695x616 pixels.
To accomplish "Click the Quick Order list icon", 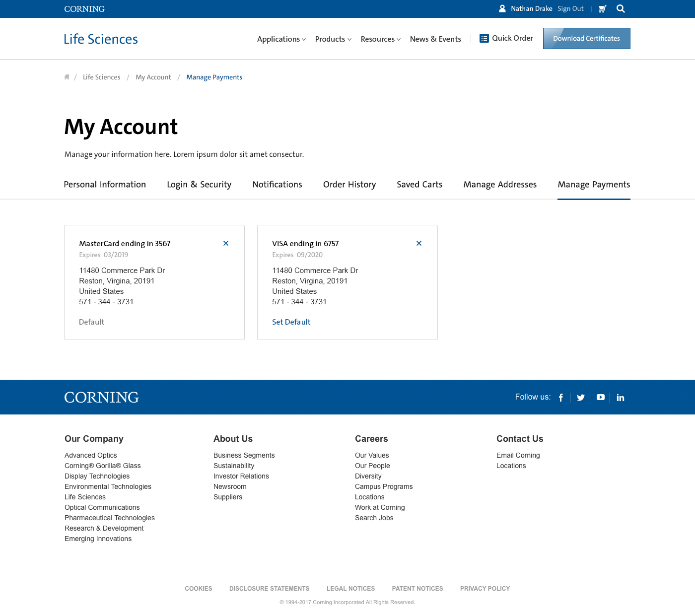I will pos(484,38).
